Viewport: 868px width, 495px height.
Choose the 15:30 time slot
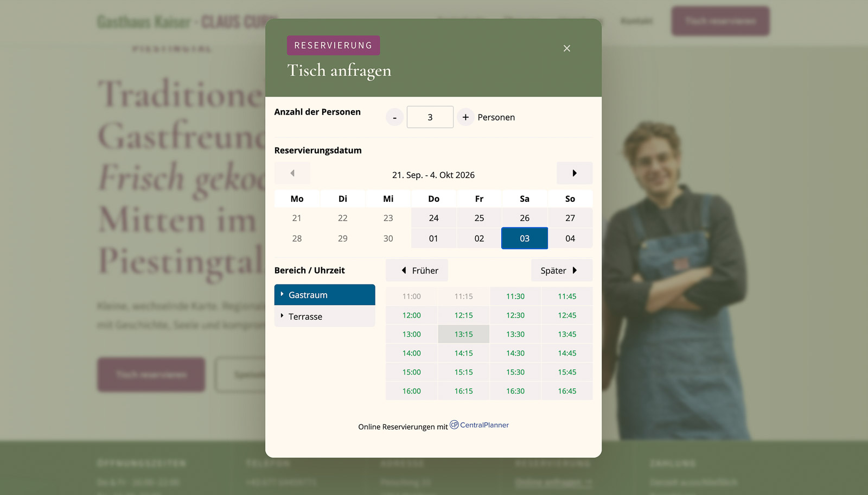(x=515, y=372)
